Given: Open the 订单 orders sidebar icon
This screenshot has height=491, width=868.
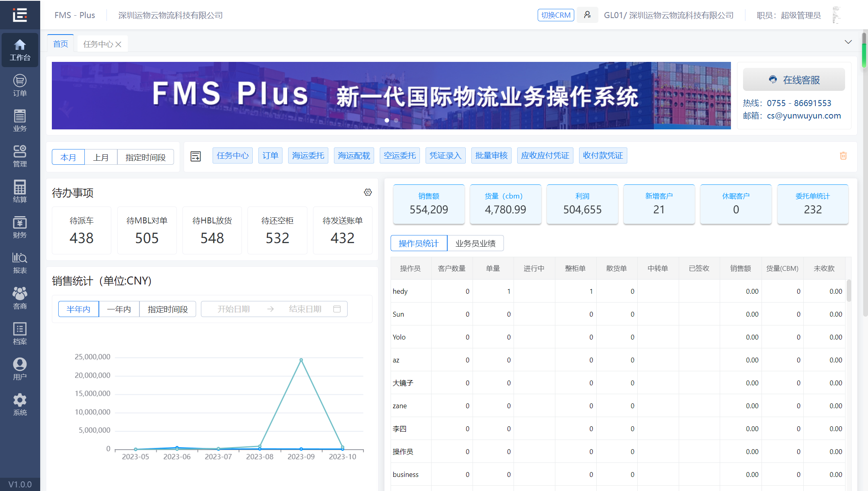Looking at the screenshot, I should click(x=20, y=86).
